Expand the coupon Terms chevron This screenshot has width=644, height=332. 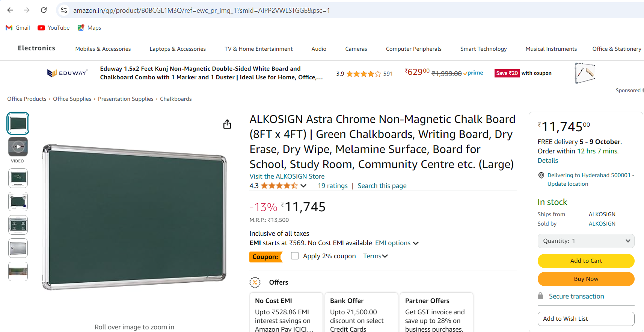(385, 256)
